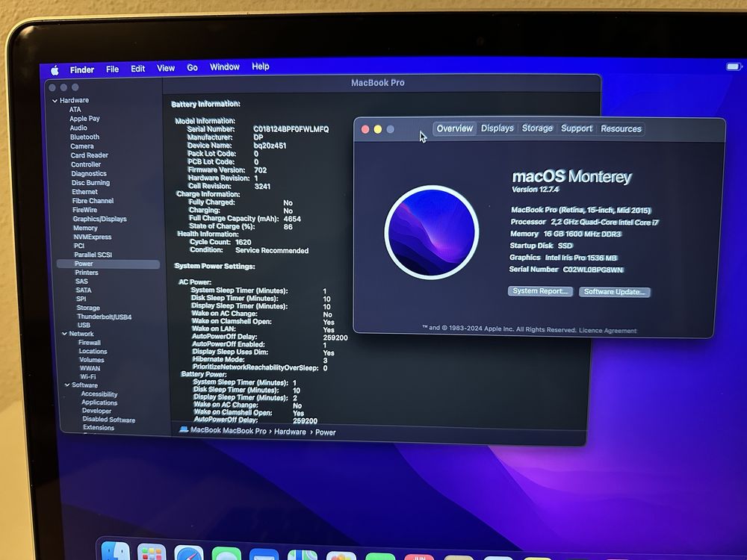Select Locations under Network
Image resolution: width=747 pixels, height=560 pixels.
click(x=93, y=351)
